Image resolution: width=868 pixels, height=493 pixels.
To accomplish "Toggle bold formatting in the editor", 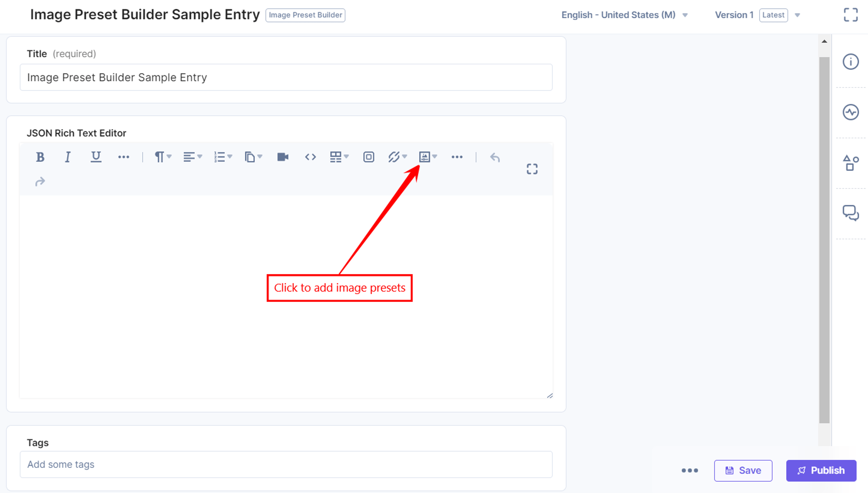I will click(40, 157).
